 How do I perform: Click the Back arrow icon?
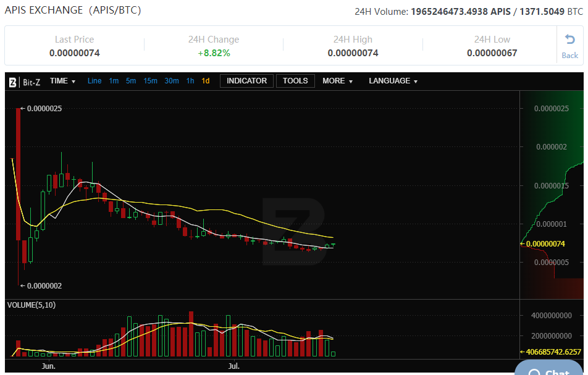[x=569, y=41]
